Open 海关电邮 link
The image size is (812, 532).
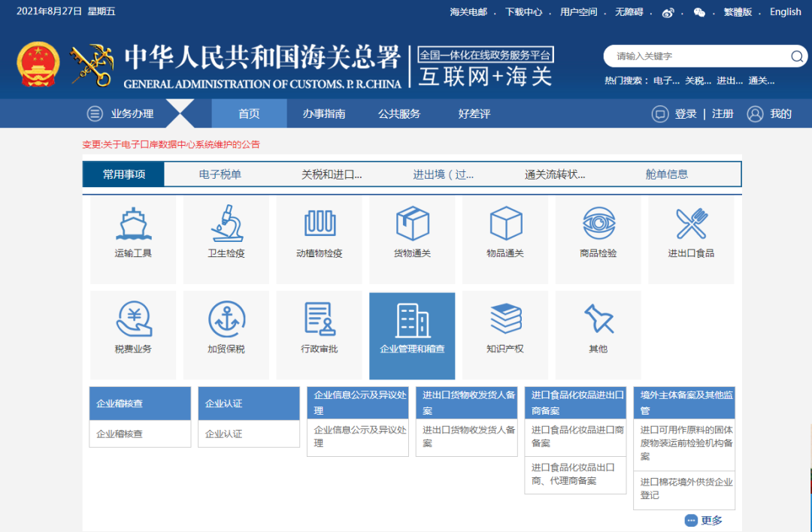[x=468, y=12]
